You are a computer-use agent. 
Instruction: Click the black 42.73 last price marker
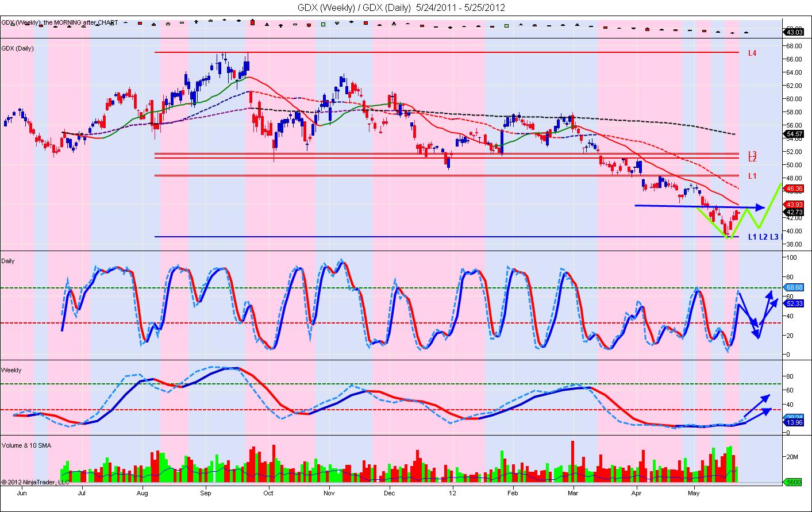(794, 212)
